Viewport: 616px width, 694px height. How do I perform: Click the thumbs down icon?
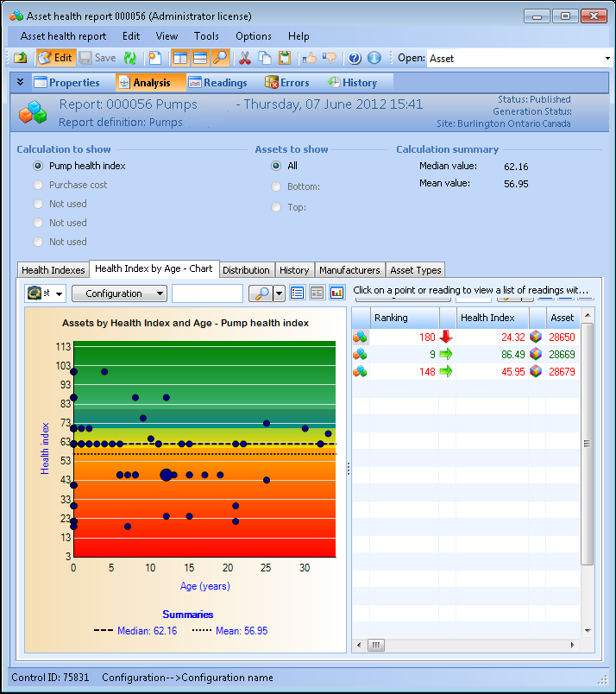[329, 58]
